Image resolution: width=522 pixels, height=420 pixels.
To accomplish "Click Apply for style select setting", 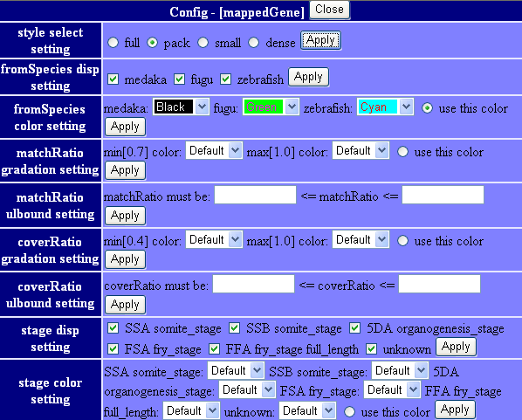I will pos(320,40).
